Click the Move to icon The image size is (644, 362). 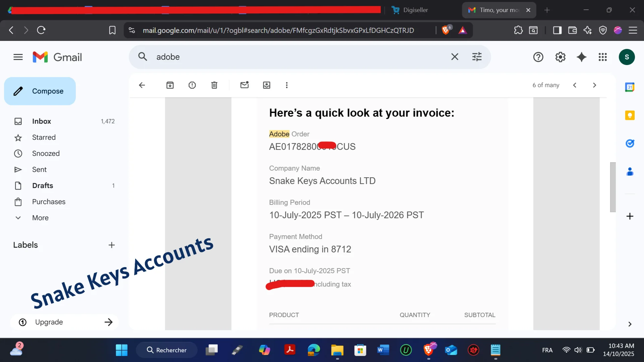pos(267,85)
